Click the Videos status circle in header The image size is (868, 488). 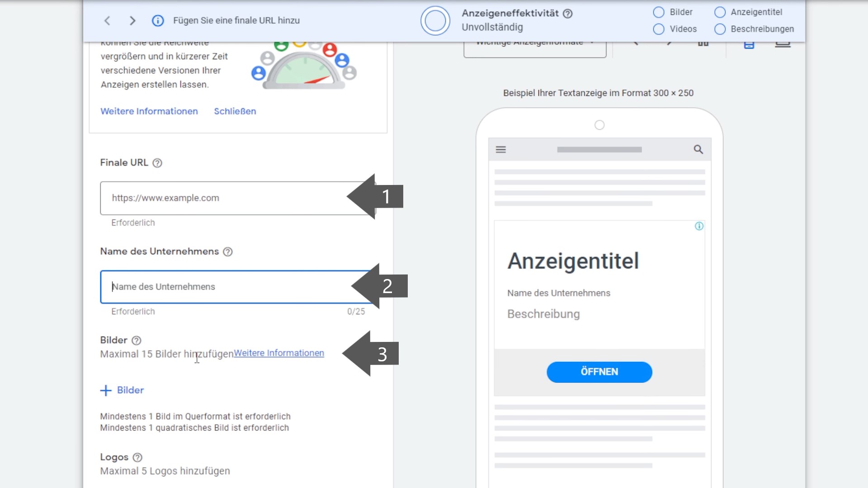pyautogui.click(x=659, y=29)
